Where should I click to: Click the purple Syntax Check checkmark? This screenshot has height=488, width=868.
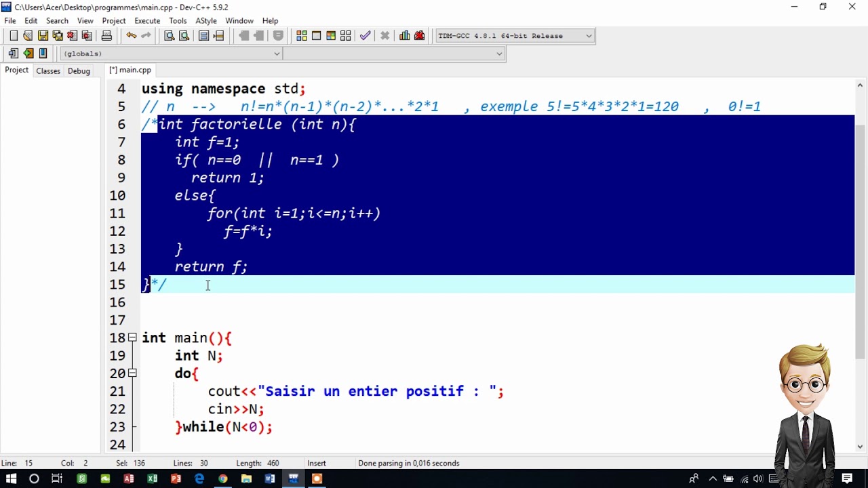366,36
